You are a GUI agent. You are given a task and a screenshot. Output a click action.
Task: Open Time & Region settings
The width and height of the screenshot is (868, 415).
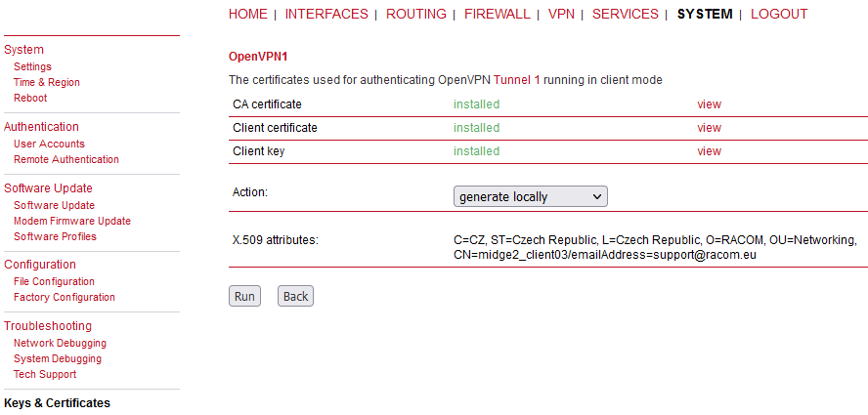[x=47, y=82]
